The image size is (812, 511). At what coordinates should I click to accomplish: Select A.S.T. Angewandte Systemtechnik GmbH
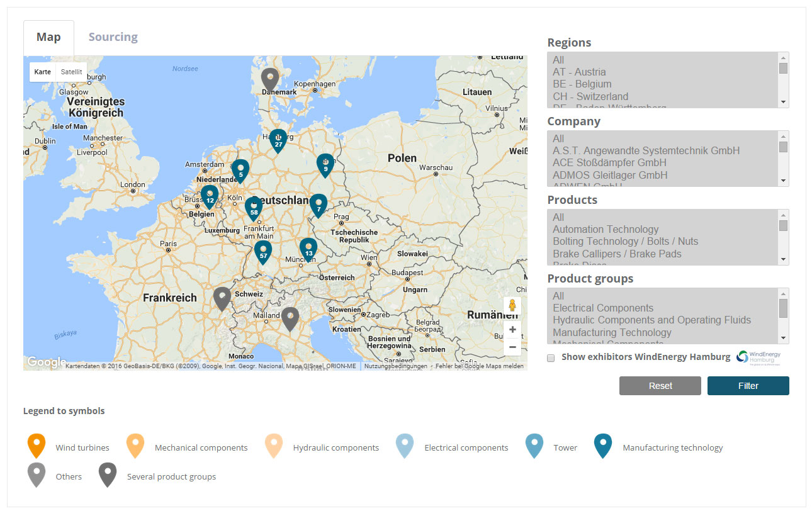tap(663, 151)
